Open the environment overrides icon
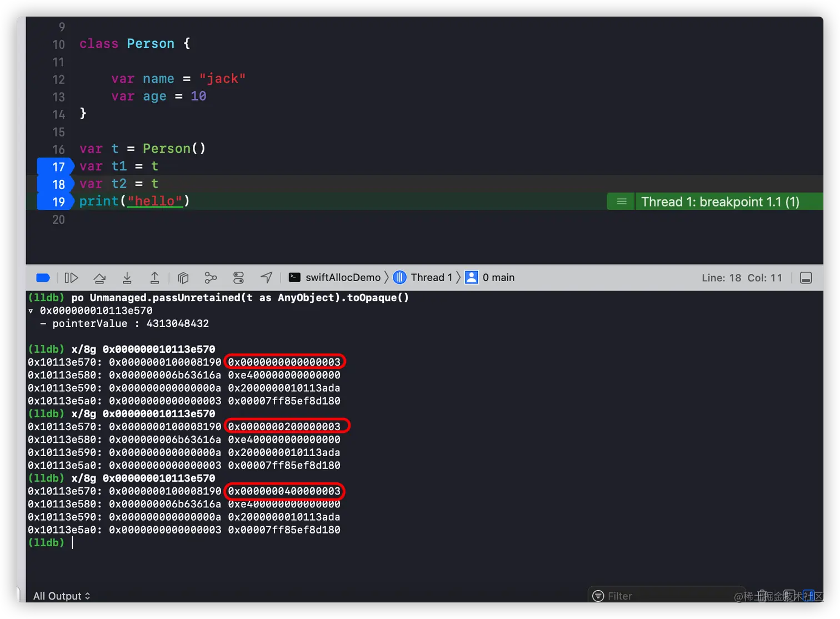 [238, 278]
